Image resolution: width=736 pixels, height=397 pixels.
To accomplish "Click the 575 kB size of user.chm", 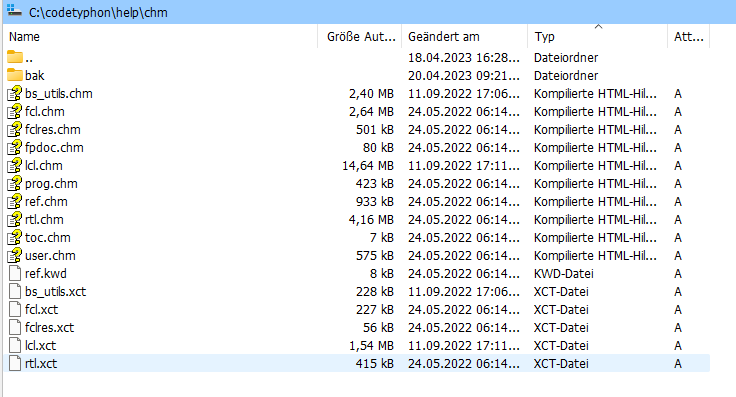I will (x=375, y=255).
